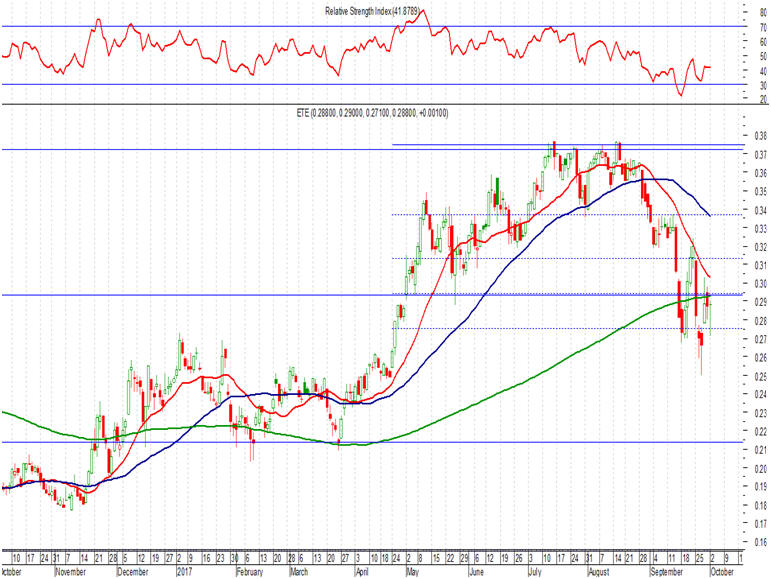Click the RSI axis label 30
Viewport: 771px width, 579px height.
click(763, 86)
